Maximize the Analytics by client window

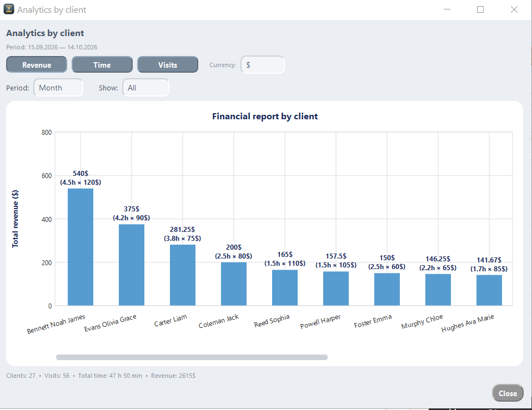click(480, 9)
